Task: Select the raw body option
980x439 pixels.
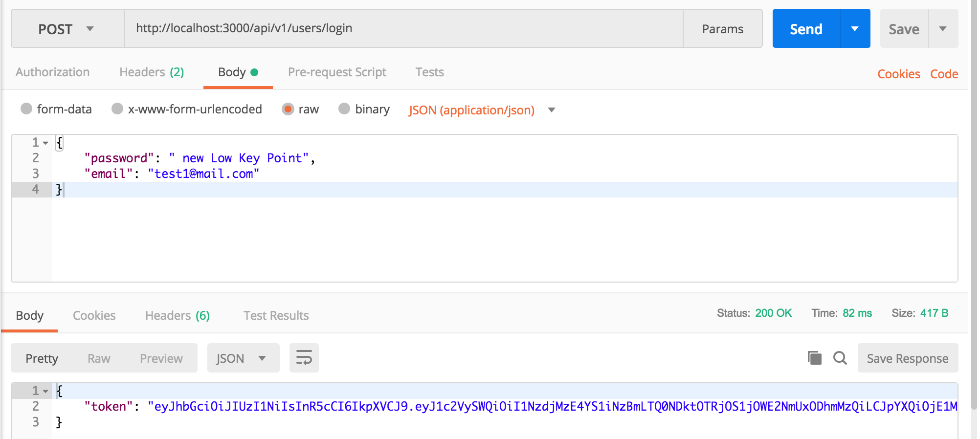Action: click(288, 109)
